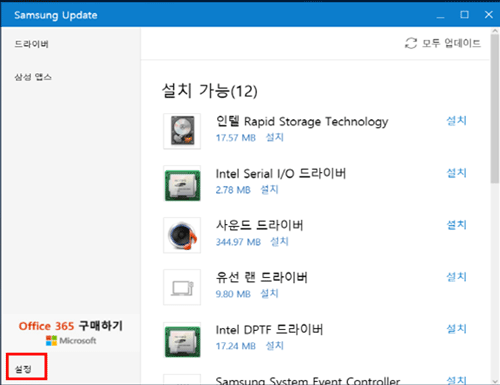Click the 사운드 드라이버 speaker icon
This screenshot has width=500, height=385.
pos(182,235)
